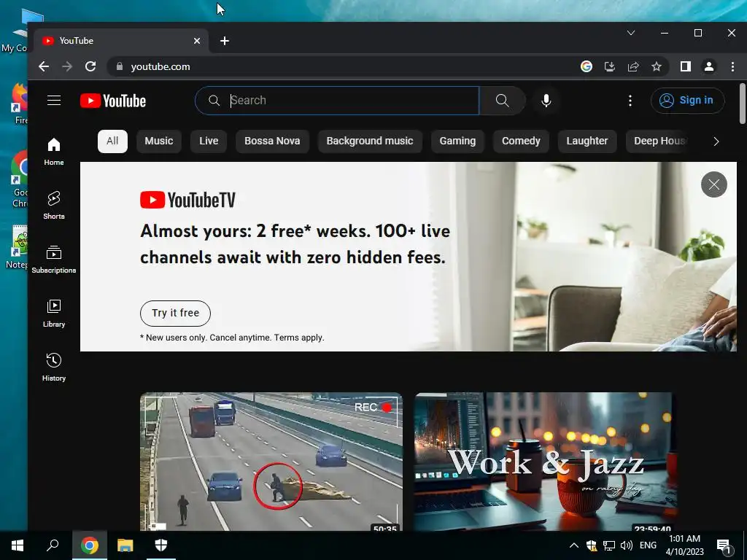Click the Google icon in address bar

coord(587,66)
